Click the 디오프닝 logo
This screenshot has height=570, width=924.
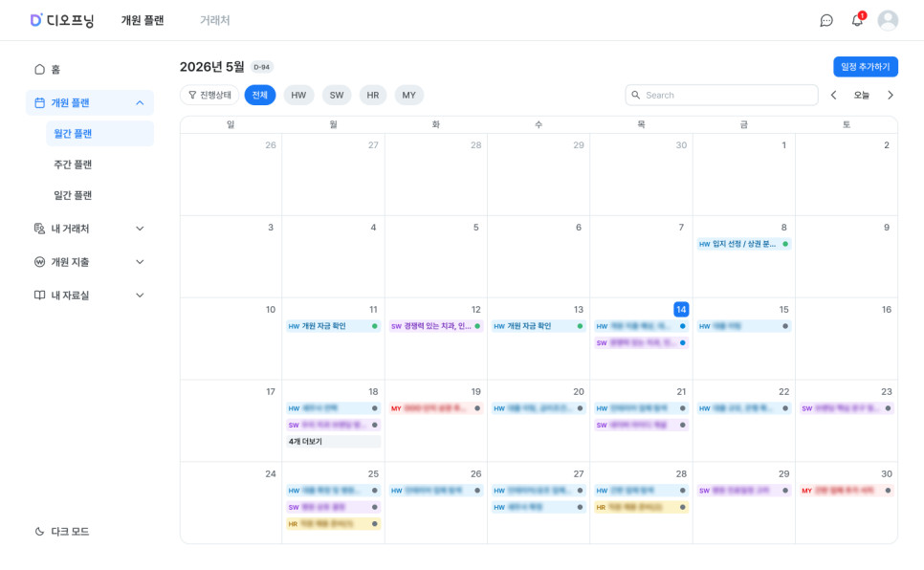62,21
